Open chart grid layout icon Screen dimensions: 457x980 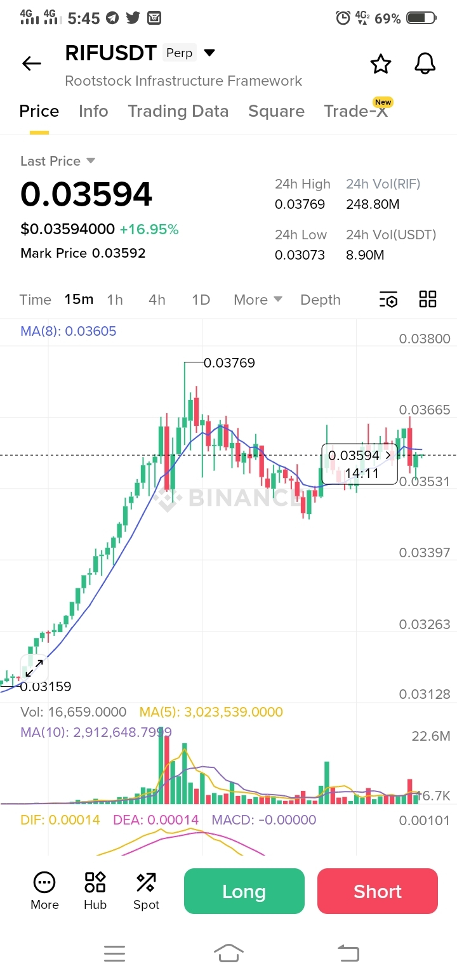(428, 299)
